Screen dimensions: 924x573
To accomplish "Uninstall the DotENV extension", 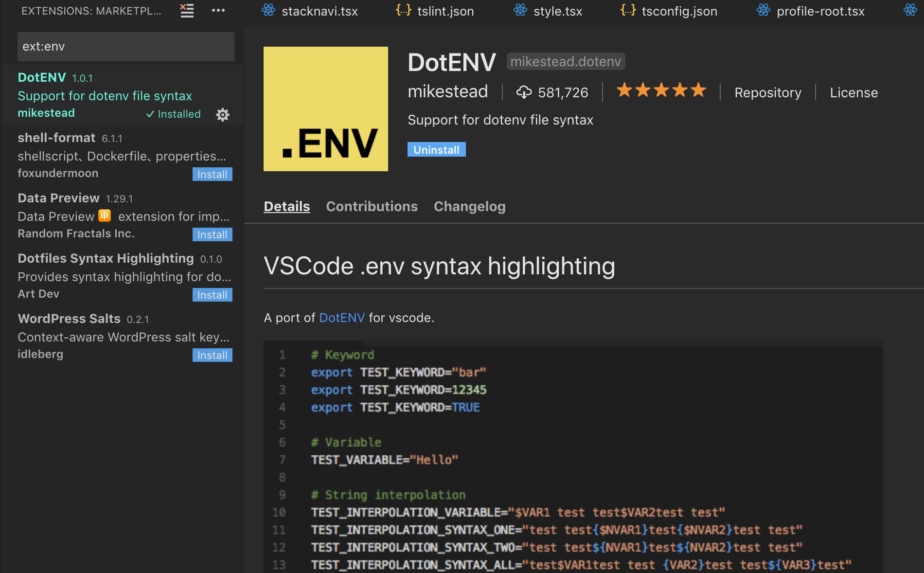I will pos(437,149).
